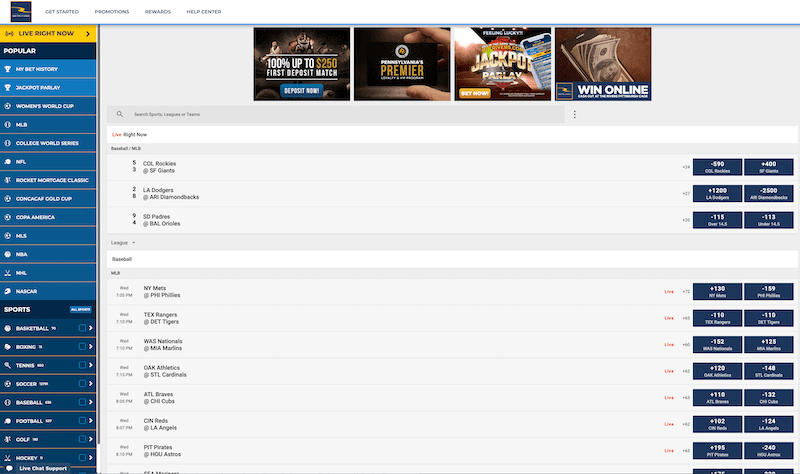Open the Win Online promo banner
The width and height of the screenshot is (800, 474).
tap(603, 64)
